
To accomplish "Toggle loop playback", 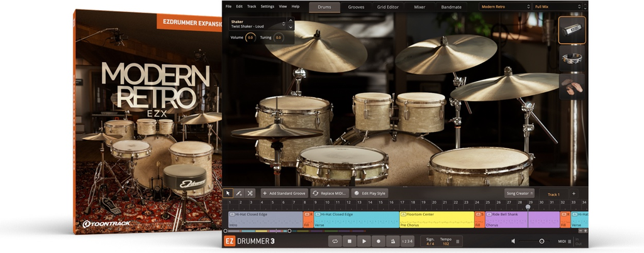I will pyautogui.click(x=335, y=241).
